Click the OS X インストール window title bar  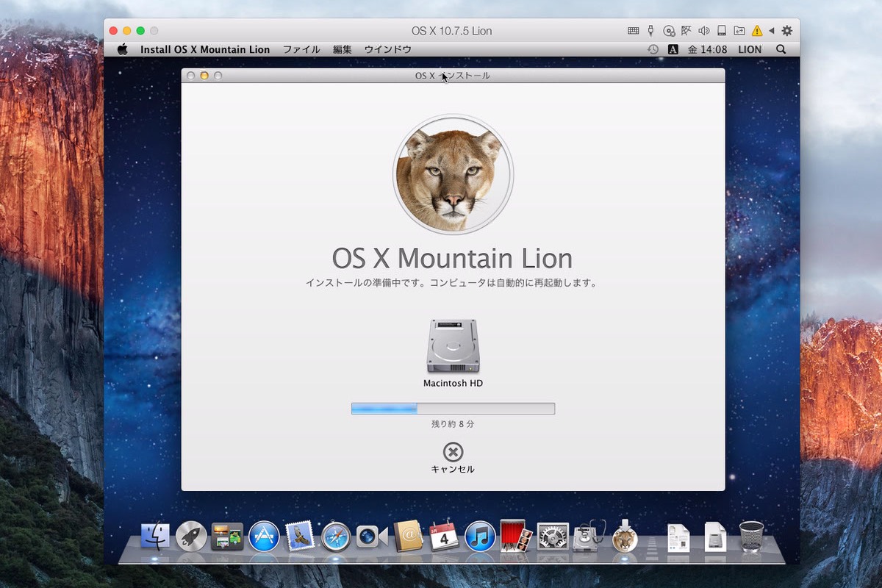pyautogui.click(x=453, y=76)
